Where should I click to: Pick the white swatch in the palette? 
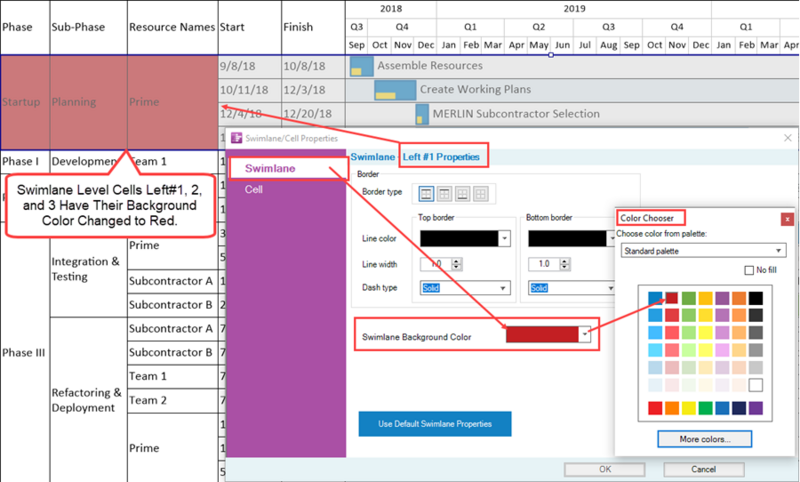(756, 385)
